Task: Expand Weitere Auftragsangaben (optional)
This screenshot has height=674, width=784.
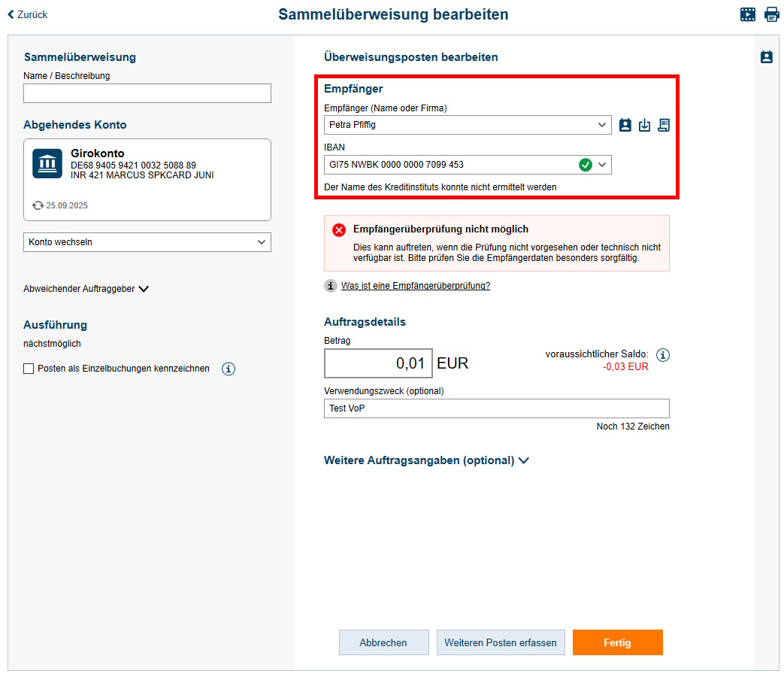Action: (524, 460)
